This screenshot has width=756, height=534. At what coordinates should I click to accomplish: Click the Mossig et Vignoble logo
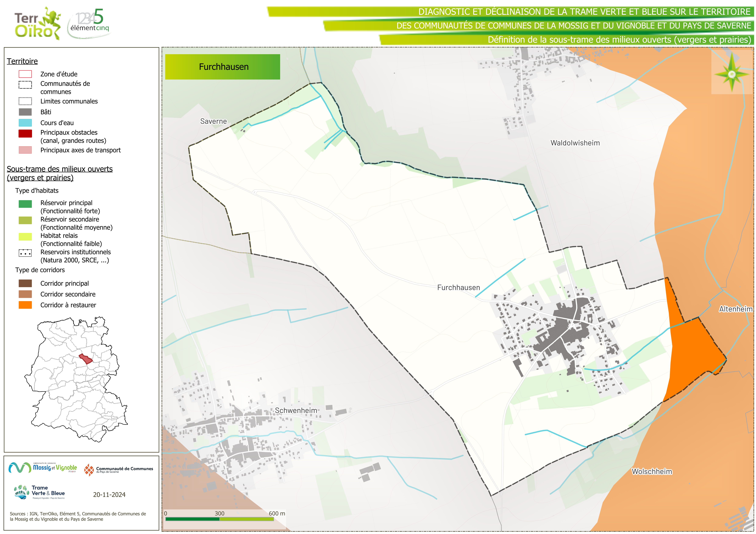coord(43,468)
